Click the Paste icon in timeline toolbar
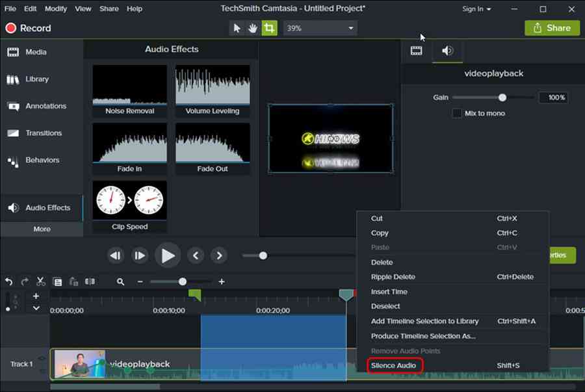The width and height of the screenshot is (585, 392). (x=74, y=282)
